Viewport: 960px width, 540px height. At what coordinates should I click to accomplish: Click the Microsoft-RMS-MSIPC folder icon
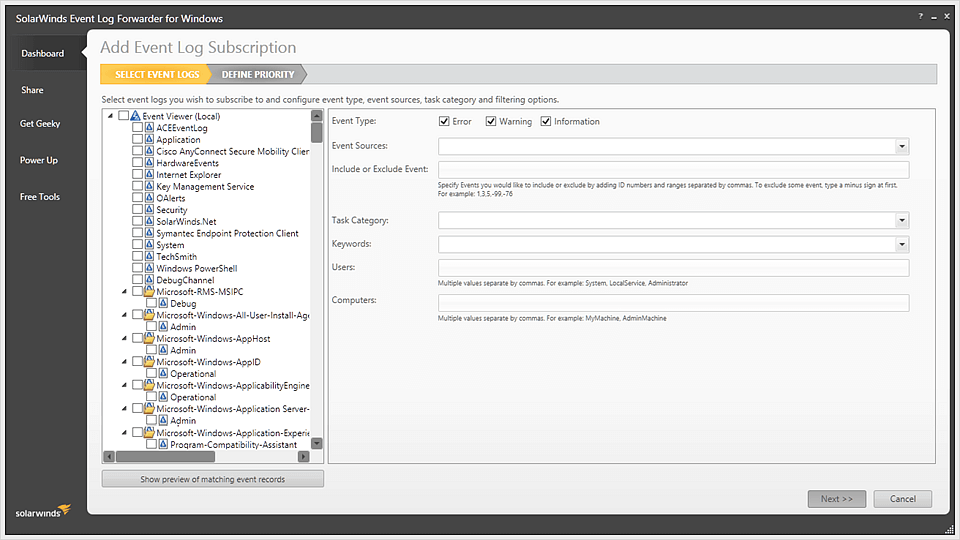(x=149, y=292)
